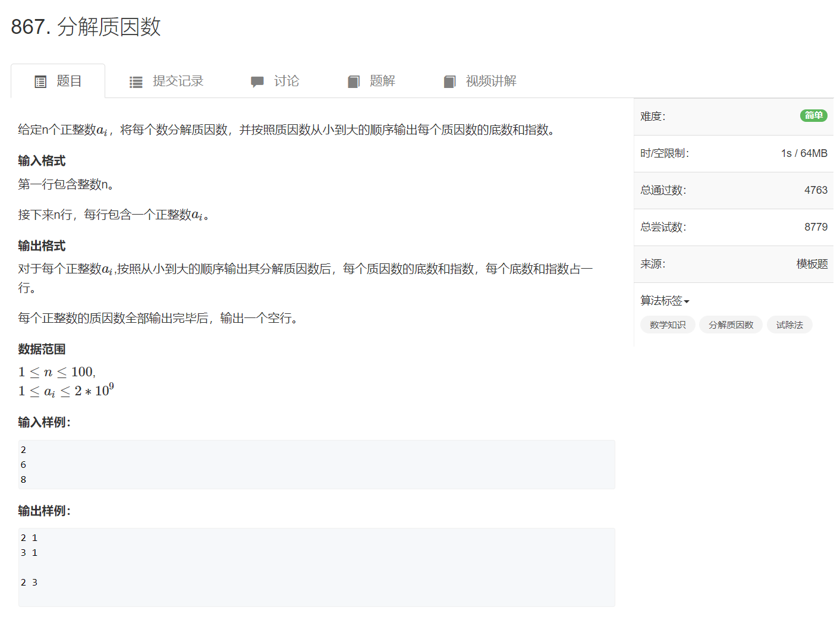Click the 分解质因数 tag
This screenshot has width=840, height=623.
(x=731, y=325)
